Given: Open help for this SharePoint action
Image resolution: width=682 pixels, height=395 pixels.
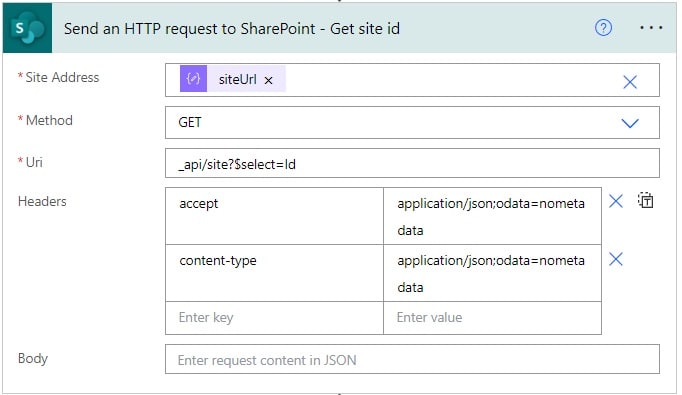Looking at the screenshot, I should 603,28.
